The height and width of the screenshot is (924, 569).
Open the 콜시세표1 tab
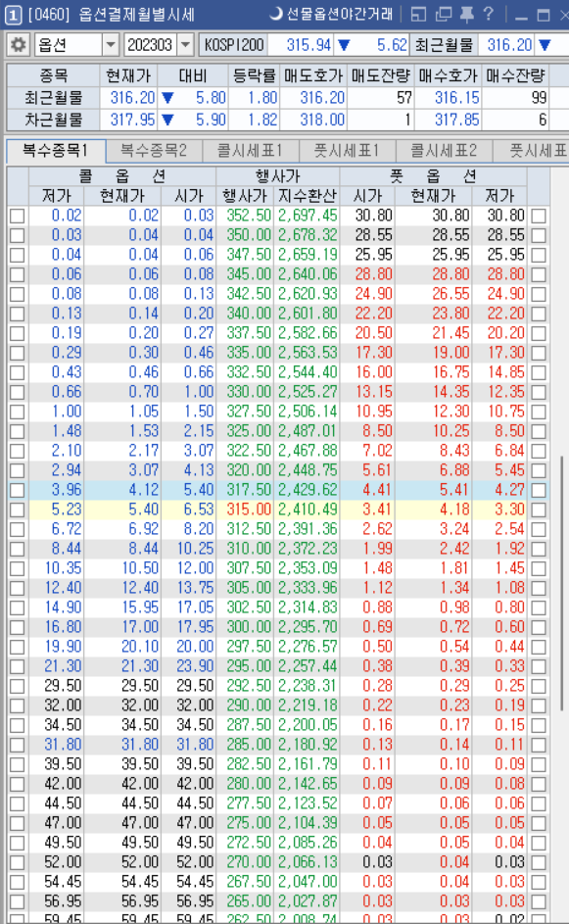point(250,151)
